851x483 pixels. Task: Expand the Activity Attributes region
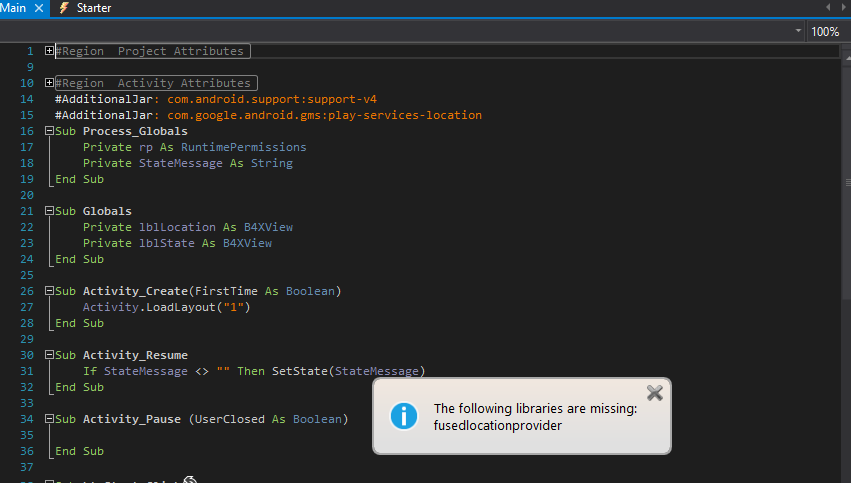50,83
